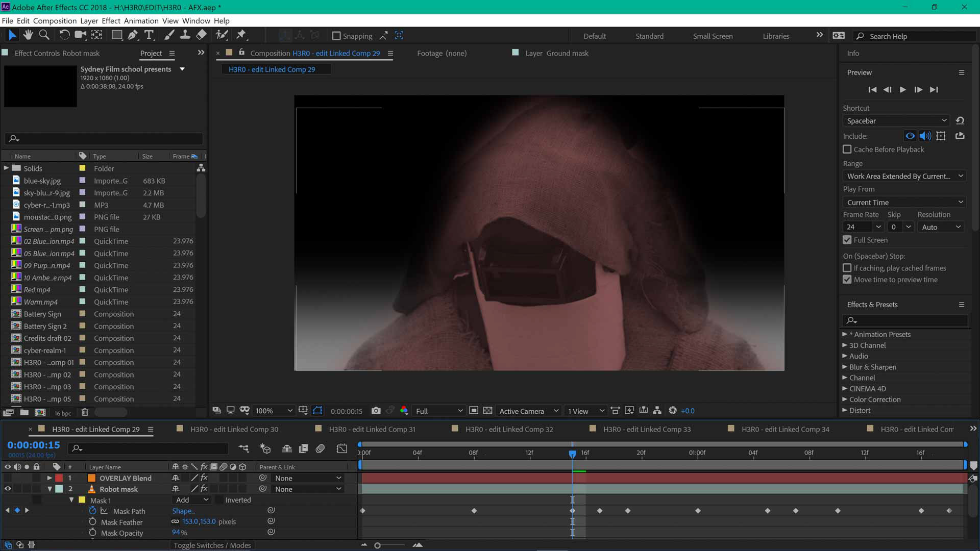The width and height of the screenshot is (980, 551).
Task: Expand the Blur & Sharpen effects category
Action: click(x=845, y=367)
